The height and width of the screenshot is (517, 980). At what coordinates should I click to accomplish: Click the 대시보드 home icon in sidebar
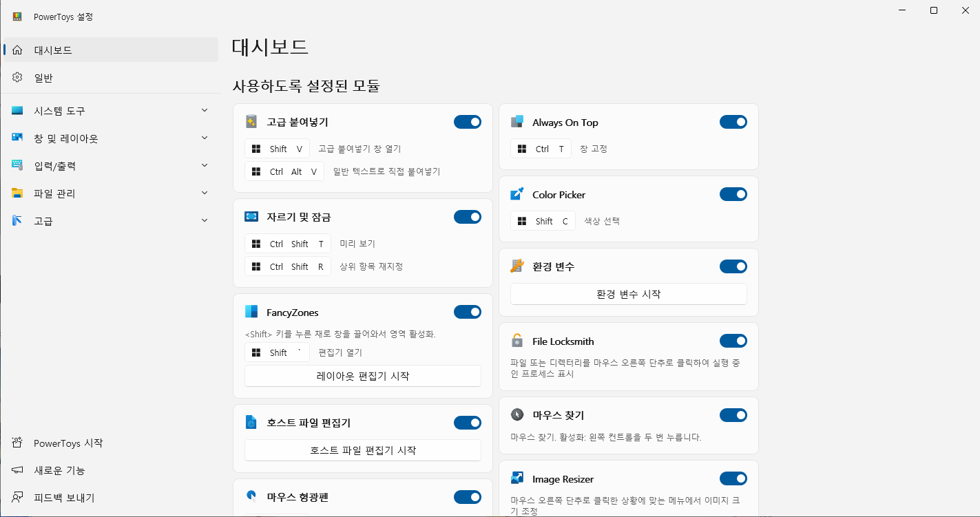18,50
